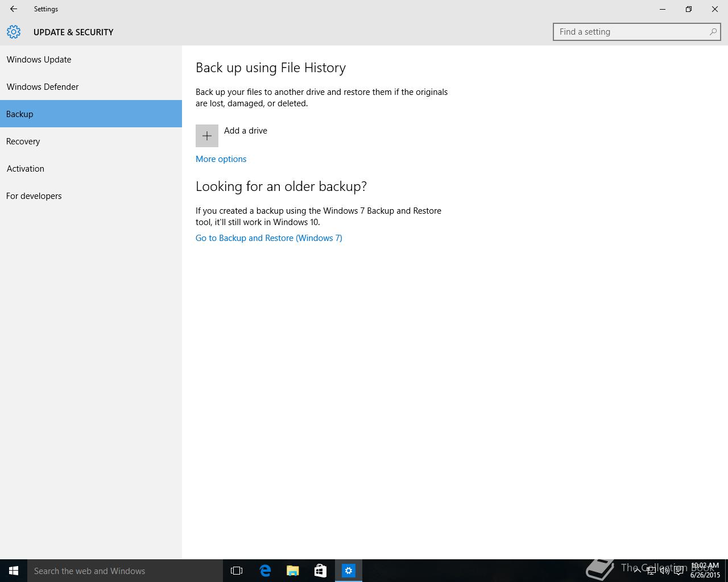Click the plus icon to add a drive
The height and width of the screenshot is (582, 728).
coord(207,136)
